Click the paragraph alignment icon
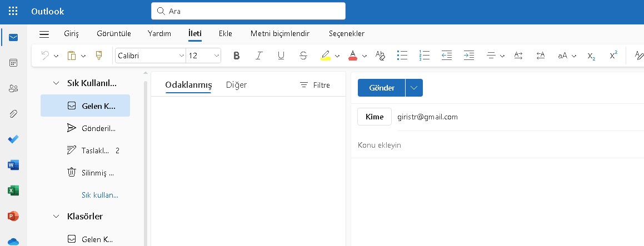The width and height of the screenshot is (644, 246). click(x=491, y=56)
